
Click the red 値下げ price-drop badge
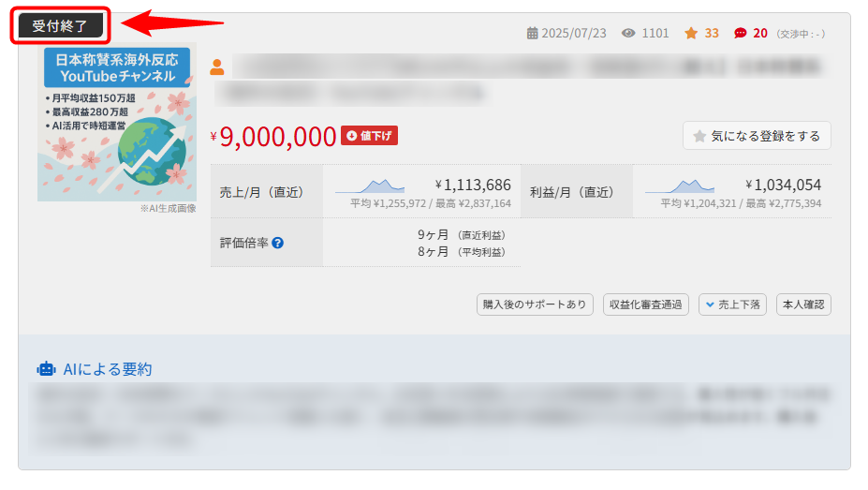coord(370,136)
